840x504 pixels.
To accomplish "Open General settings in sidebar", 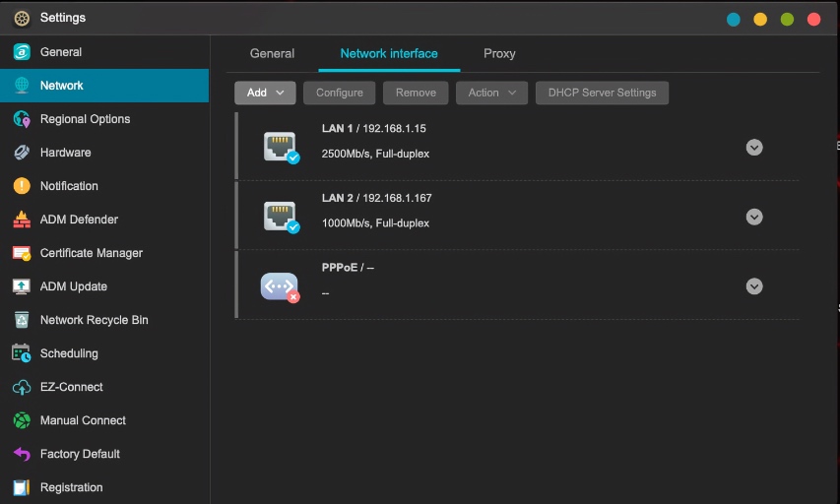I will coord(104,52).
